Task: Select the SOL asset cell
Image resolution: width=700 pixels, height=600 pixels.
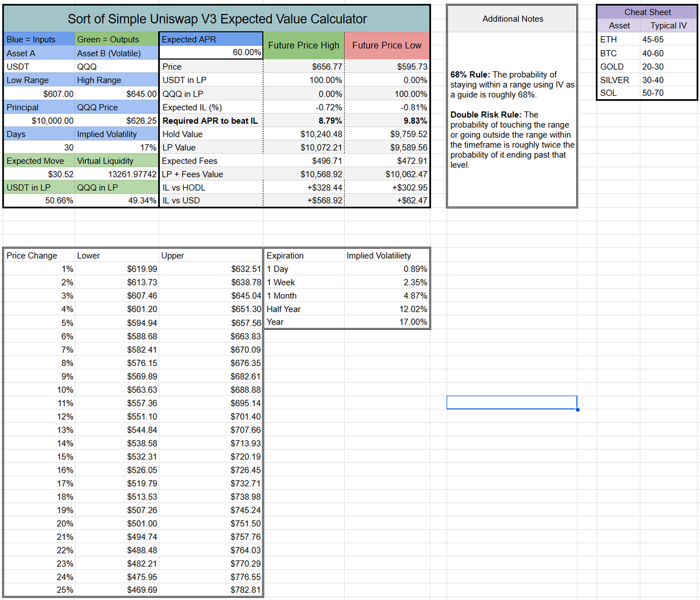Action: point(618,93)
